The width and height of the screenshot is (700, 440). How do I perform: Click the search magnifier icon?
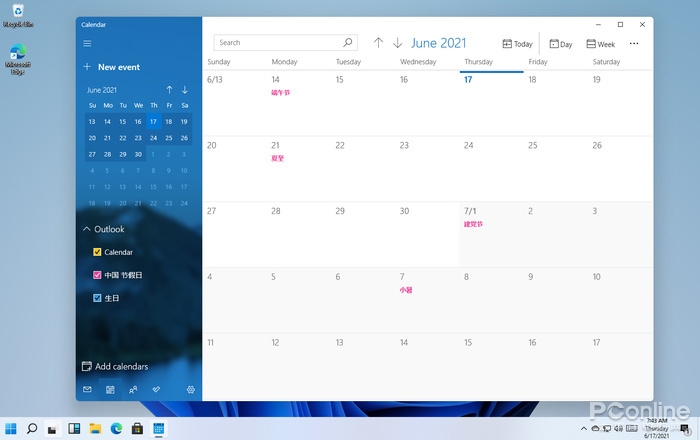tap(348, 42)
